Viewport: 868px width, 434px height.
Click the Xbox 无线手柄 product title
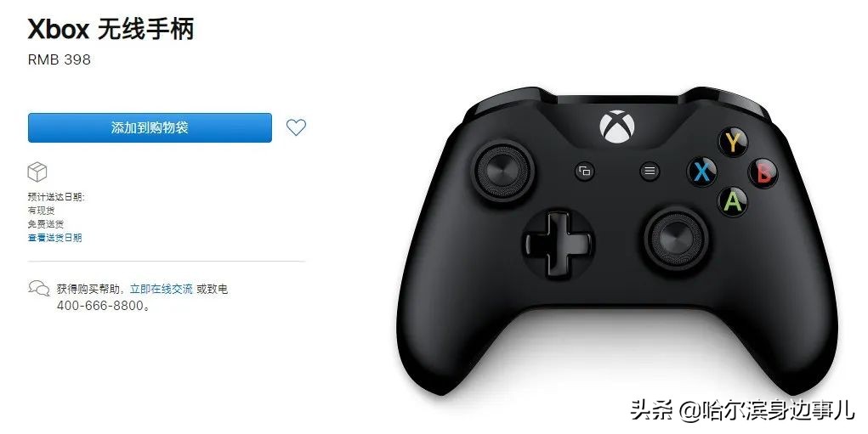tap(111, 29)
